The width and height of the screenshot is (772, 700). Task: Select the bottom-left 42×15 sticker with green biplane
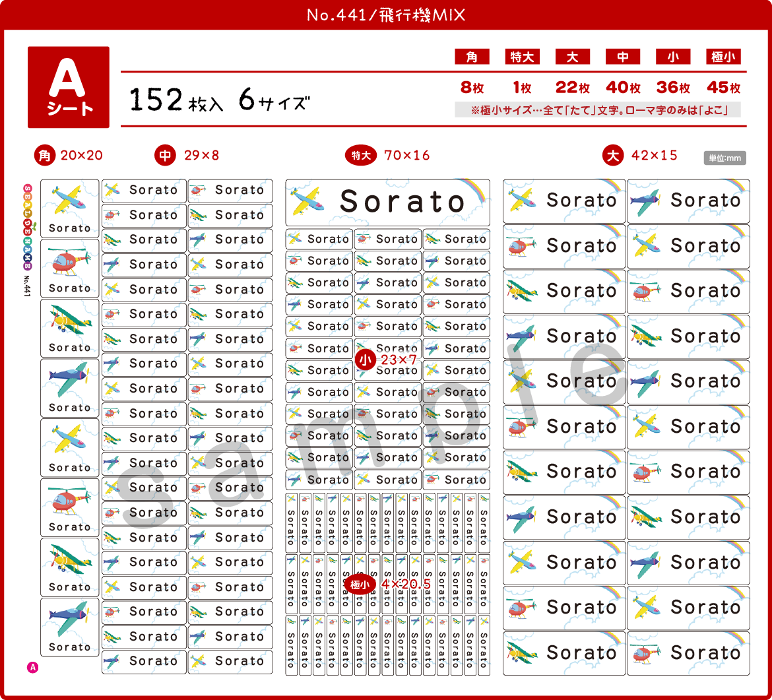coord(564,653)
